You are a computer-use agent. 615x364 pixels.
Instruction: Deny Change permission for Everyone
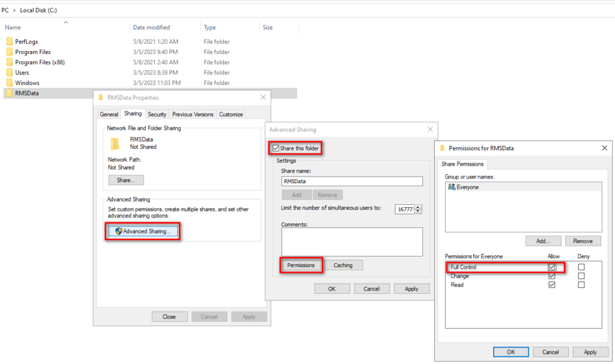pos(580,276)
